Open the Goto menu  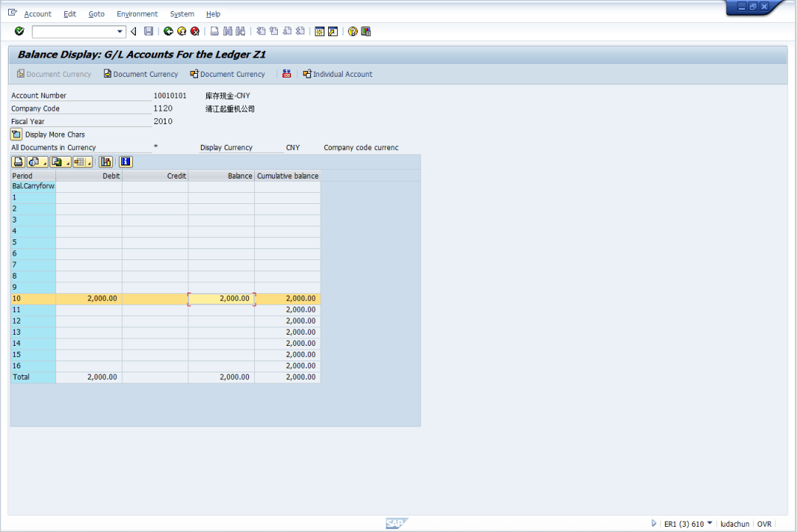(96, 14)
